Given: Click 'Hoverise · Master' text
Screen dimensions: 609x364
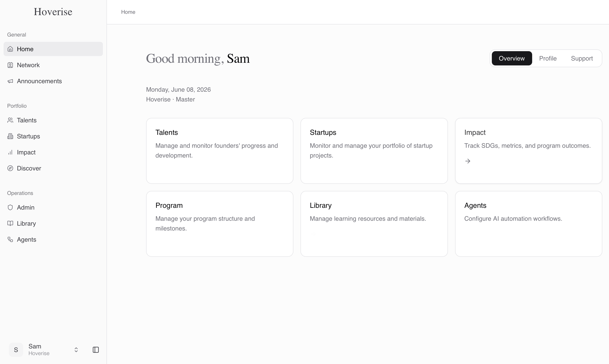Looking at the screenshot, I should (170, 99).
